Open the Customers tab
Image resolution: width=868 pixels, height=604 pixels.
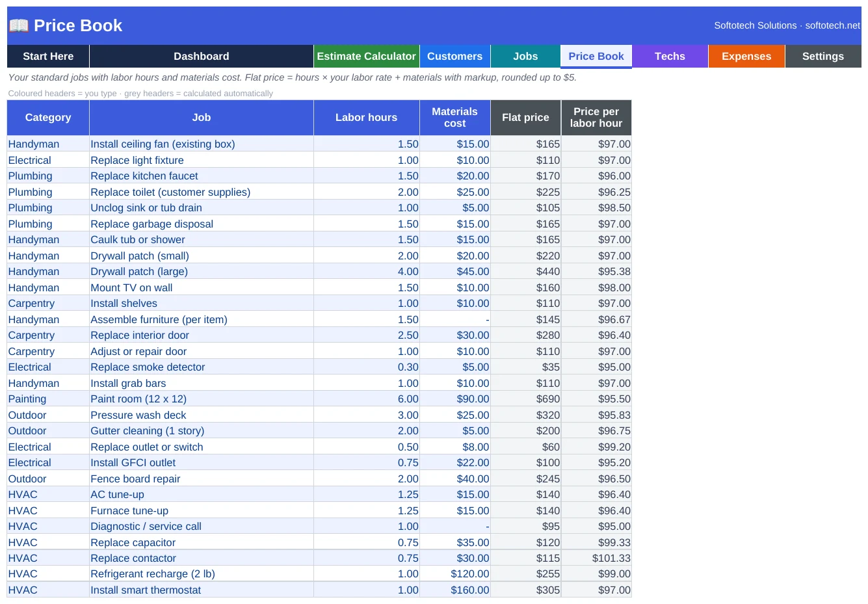pyautogui.click(x=455, y=57)
